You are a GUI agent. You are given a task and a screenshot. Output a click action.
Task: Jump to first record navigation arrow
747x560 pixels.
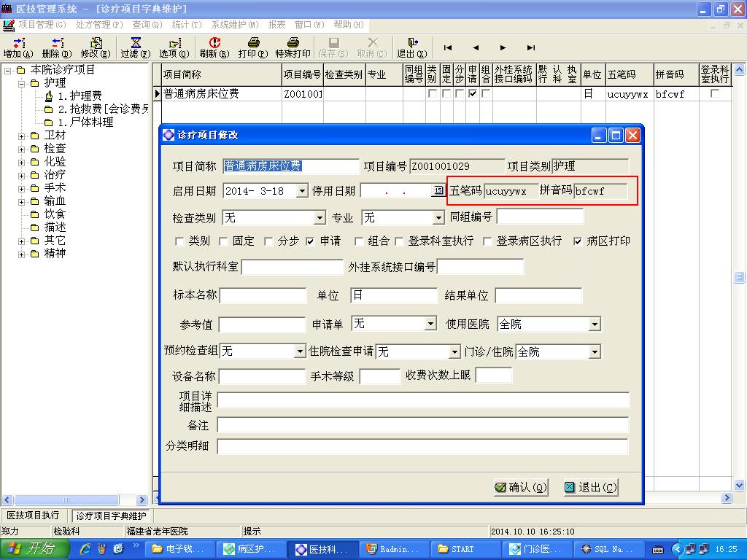tap(448, 47)
